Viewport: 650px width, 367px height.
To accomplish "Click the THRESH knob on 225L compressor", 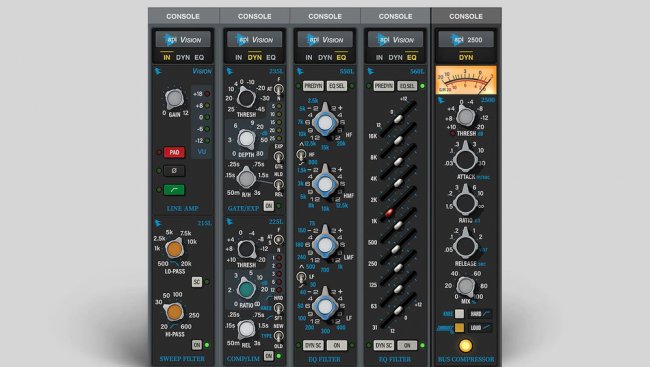I will 246,249.
